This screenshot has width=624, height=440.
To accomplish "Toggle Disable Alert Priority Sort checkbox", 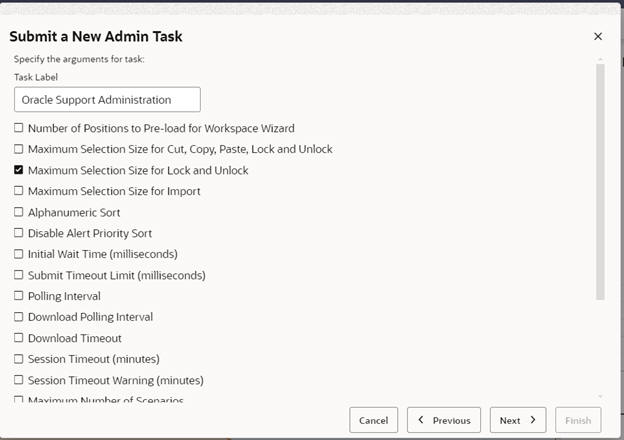I will tap(19, 233).
